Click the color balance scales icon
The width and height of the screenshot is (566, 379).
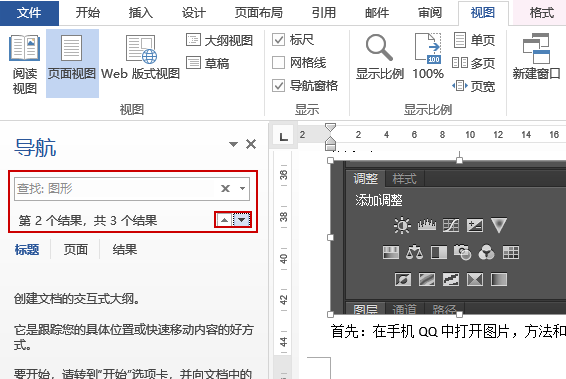click(414, 252)
